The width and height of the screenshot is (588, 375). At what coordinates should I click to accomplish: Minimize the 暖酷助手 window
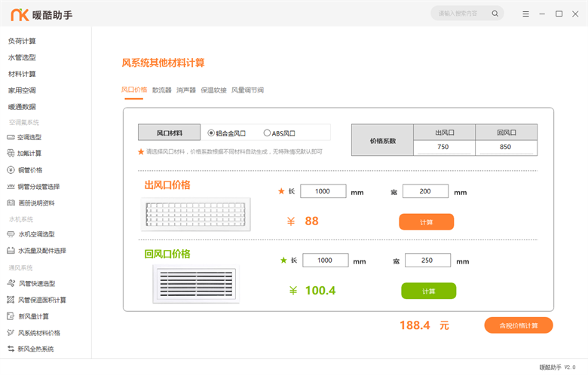542,14
